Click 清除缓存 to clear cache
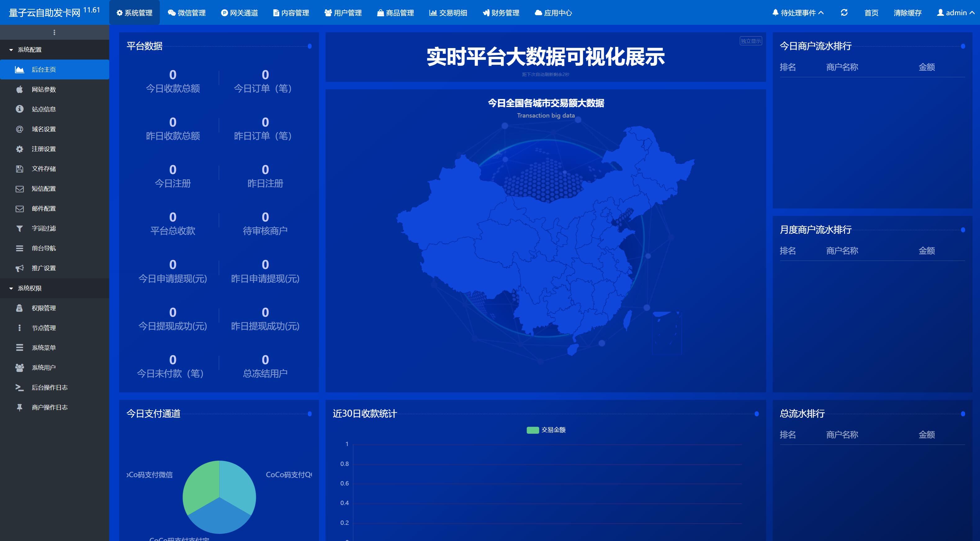Viewport: 980px width, 541px height. [x=907, y=12]
